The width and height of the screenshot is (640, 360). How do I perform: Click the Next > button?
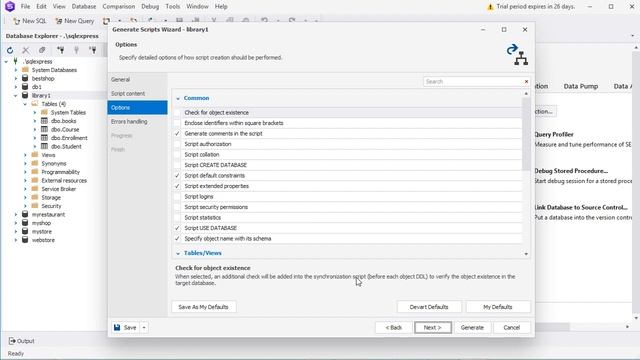tap(433, 327)
